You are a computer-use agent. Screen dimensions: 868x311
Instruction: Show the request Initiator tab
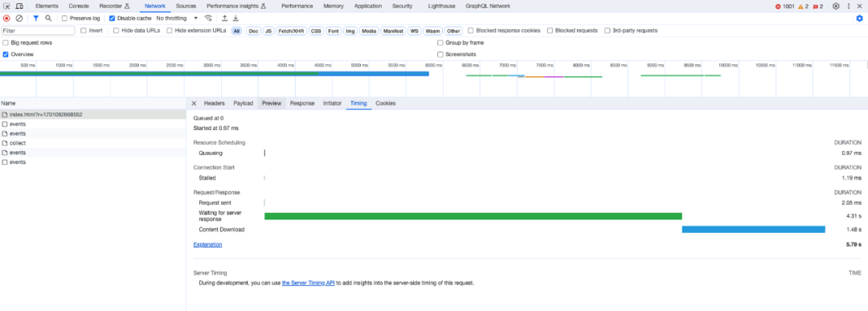[332, 104]
